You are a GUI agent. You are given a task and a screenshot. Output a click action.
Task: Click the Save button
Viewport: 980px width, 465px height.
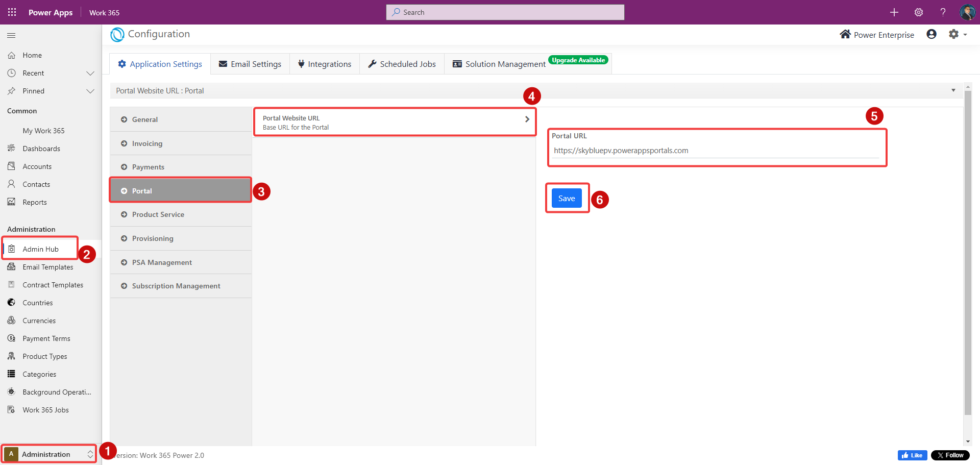point(567,198)
